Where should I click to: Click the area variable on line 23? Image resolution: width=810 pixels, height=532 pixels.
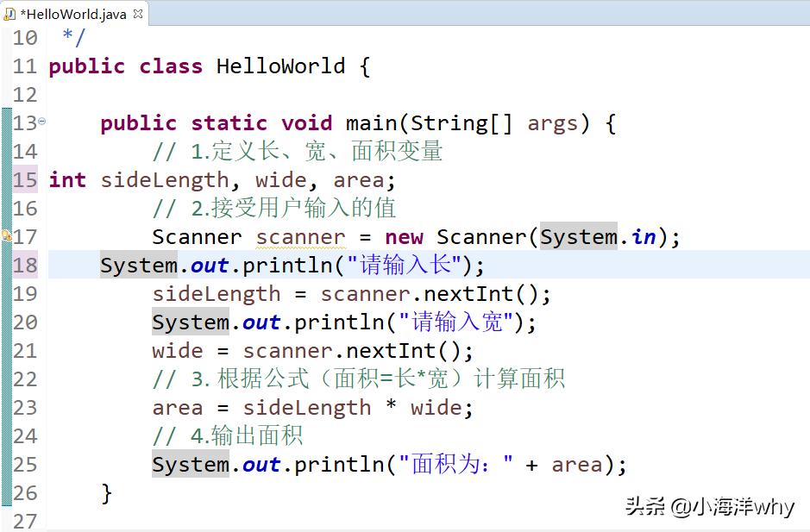click(177, 407)
